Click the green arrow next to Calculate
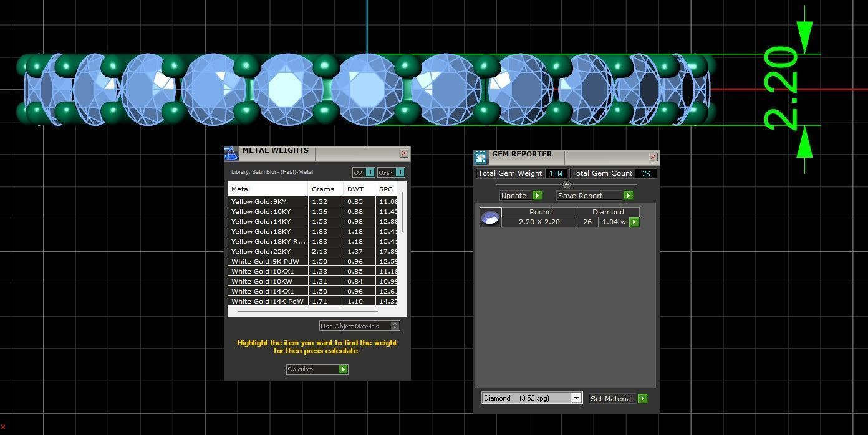Screen dimensions: 868x435 coord(343,370)
